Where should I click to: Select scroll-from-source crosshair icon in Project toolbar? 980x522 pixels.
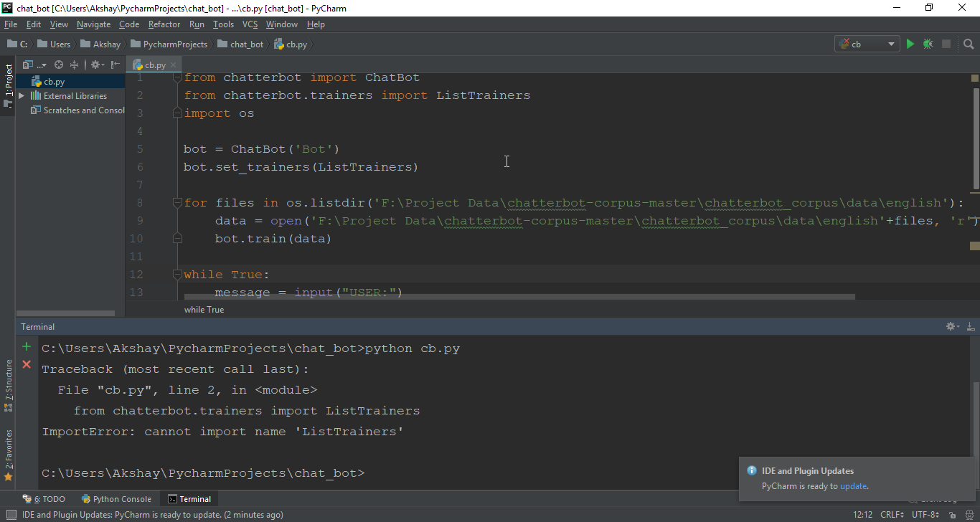coord(59,65)
